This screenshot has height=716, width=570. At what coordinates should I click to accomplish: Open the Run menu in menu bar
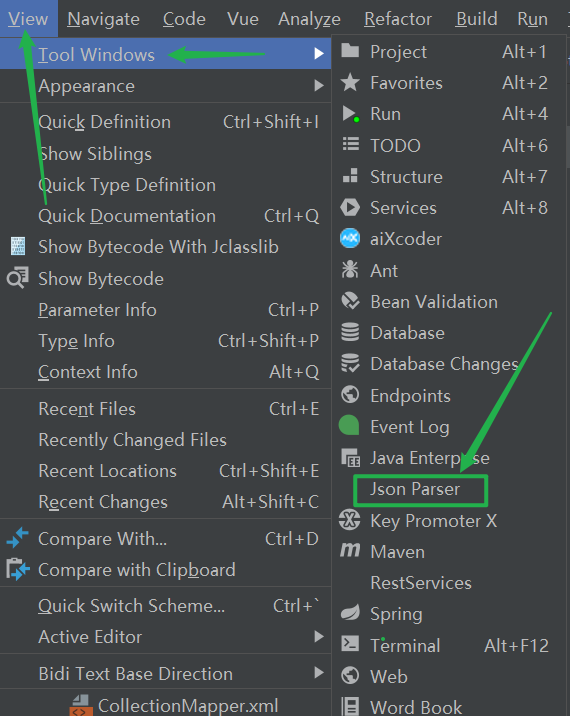point(532,19)
